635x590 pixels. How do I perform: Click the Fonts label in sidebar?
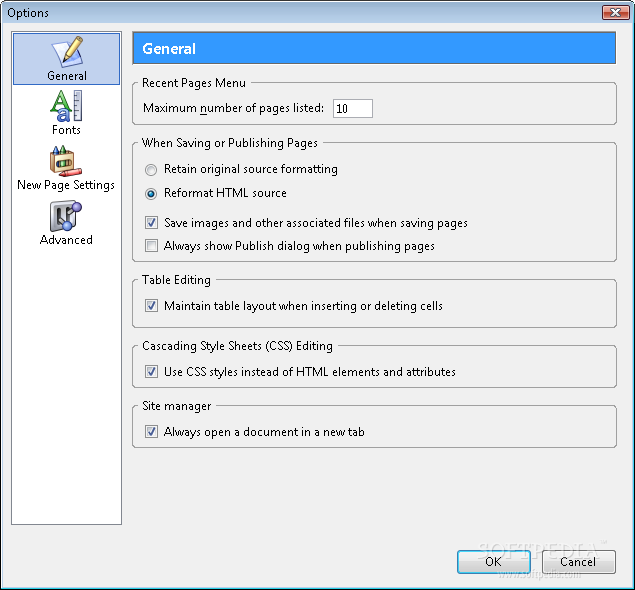[66, 130]
